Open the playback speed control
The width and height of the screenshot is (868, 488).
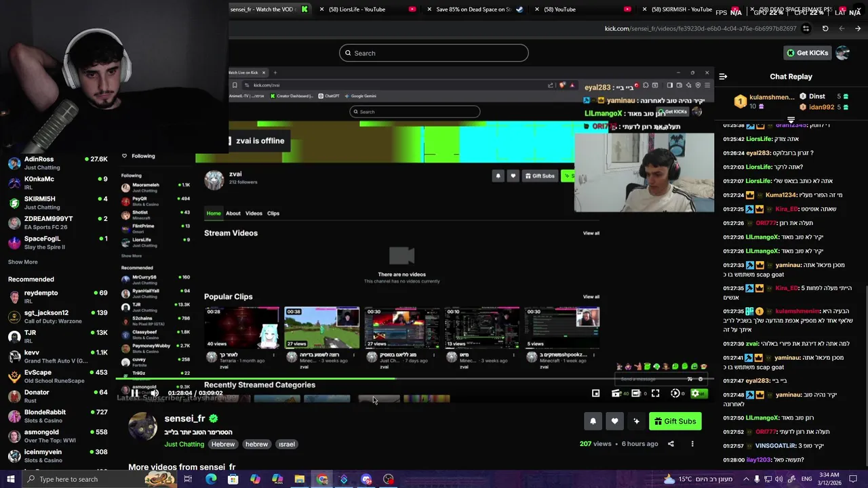675,393
